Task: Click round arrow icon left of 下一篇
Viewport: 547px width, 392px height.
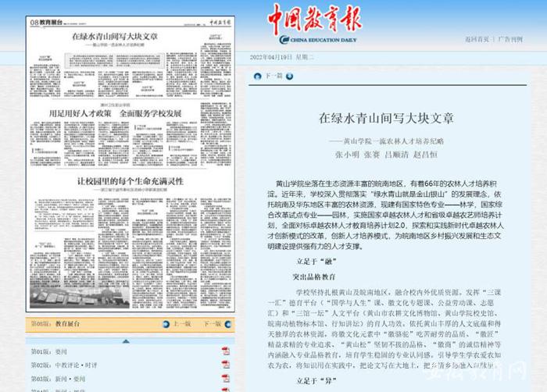Action: [x=257, y=76]
